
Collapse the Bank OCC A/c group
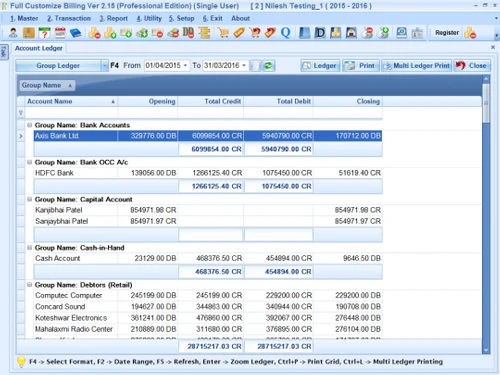click(29, 162)
